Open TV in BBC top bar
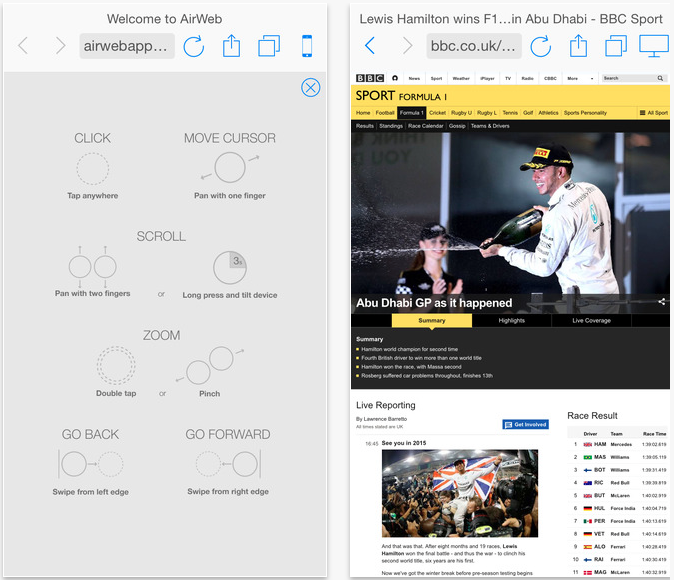 point(508,78)
